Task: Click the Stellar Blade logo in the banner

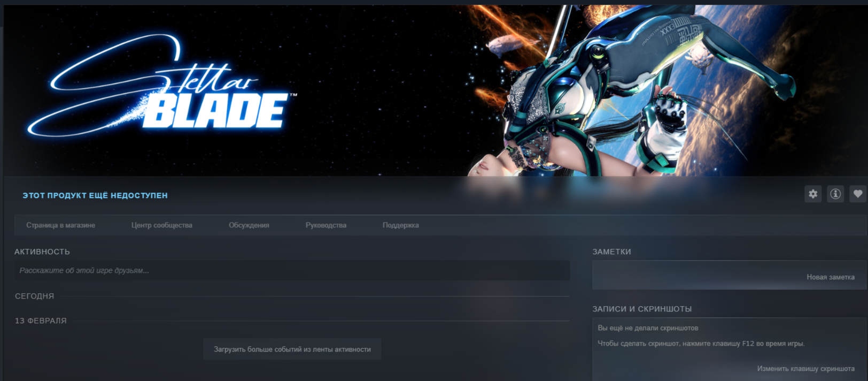Action: coord(162,85)
